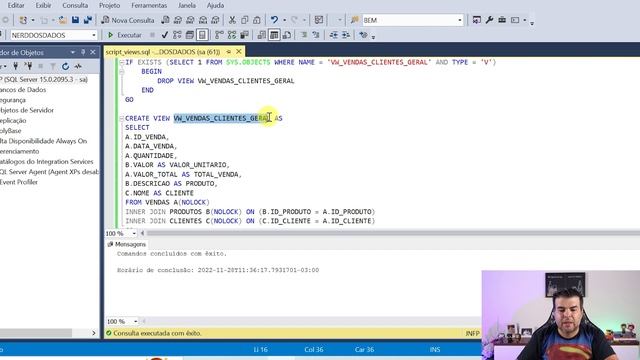
Task: Open the BEM find combo box dropdown
Action: 460,20
